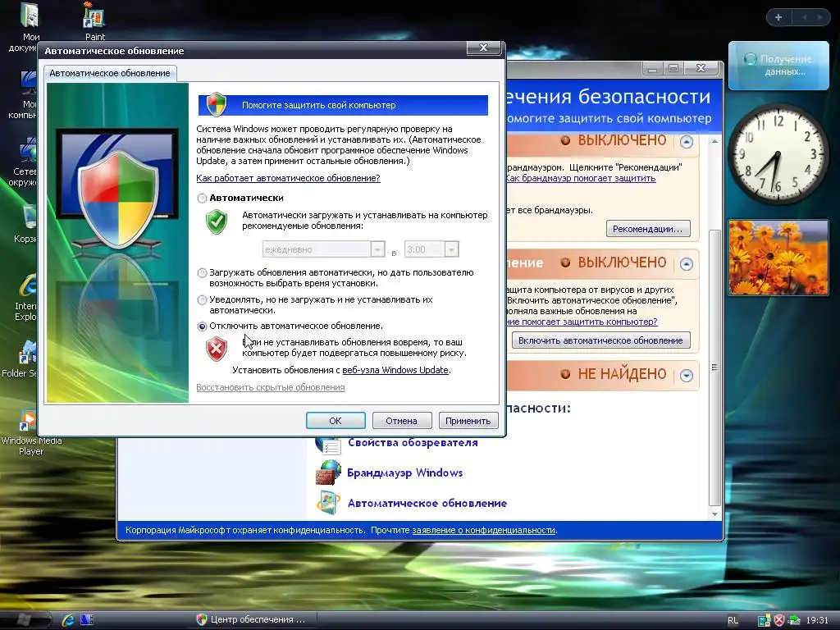Open Как работает автоматическое обновление link

pyautogui.click(x=288, y=178)
